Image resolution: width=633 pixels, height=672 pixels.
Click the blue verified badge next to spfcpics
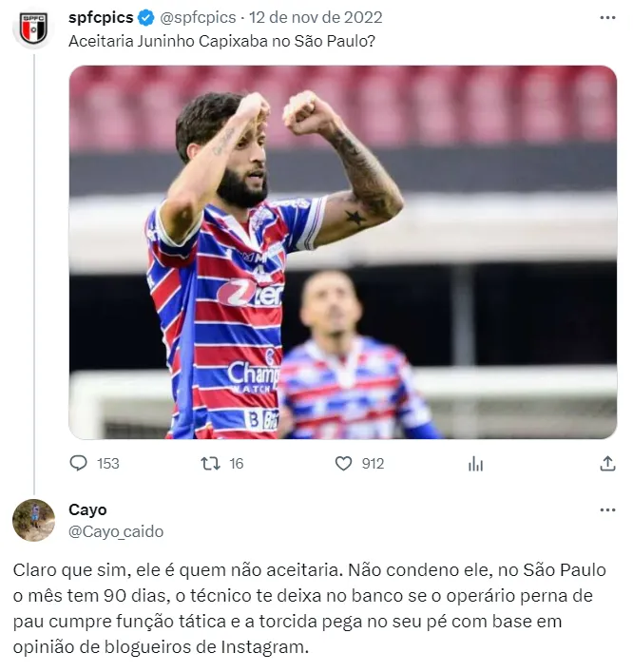point(145,18)
